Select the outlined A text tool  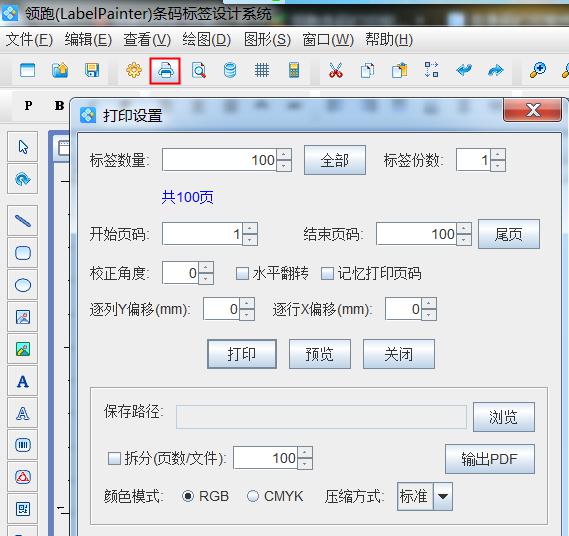point(22,413)
